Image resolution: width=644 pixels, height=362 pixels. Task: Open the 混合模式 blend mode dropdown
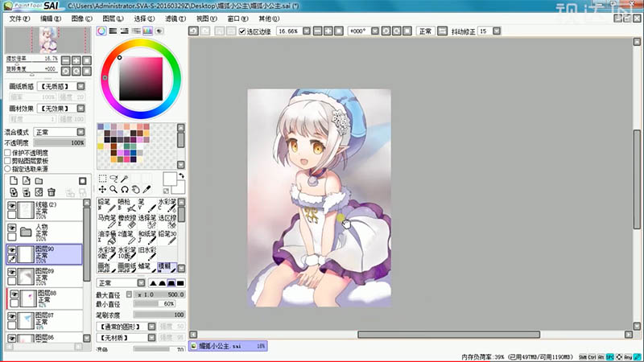[81, 132]
